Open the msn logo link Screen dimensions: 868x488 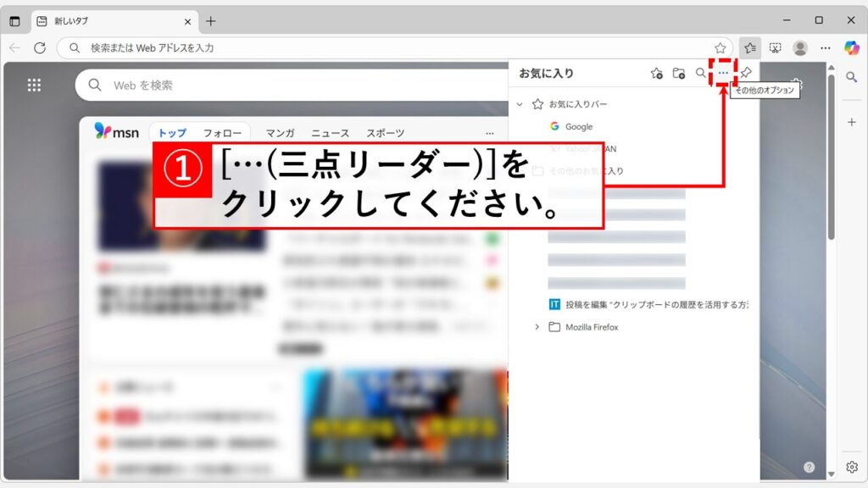coord(116,131)
